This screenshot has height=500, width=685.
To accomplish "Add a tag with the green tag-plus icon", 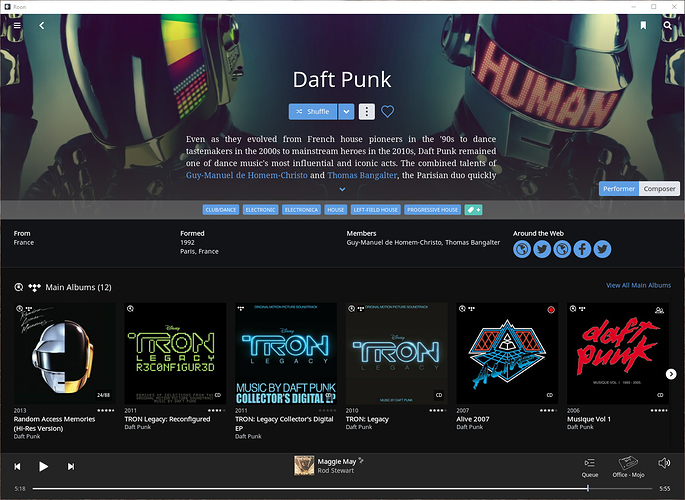I will 473,210.
